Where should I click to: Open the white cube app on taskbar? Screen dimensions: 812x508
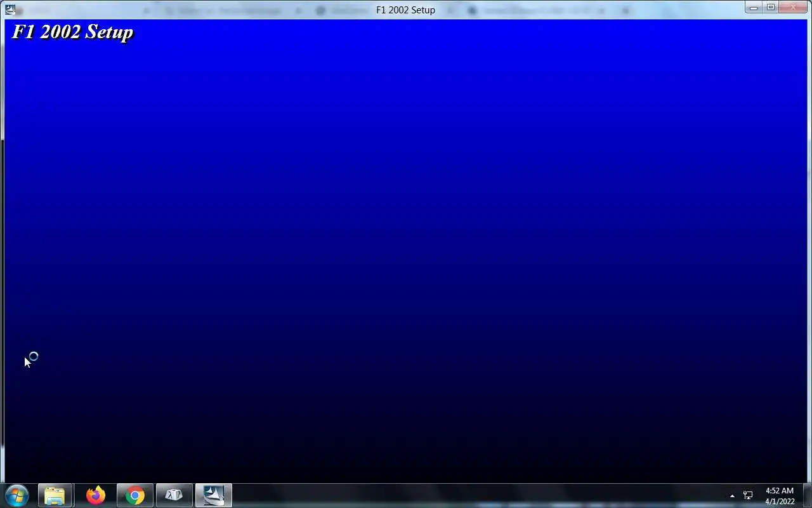tap(174, 495)
